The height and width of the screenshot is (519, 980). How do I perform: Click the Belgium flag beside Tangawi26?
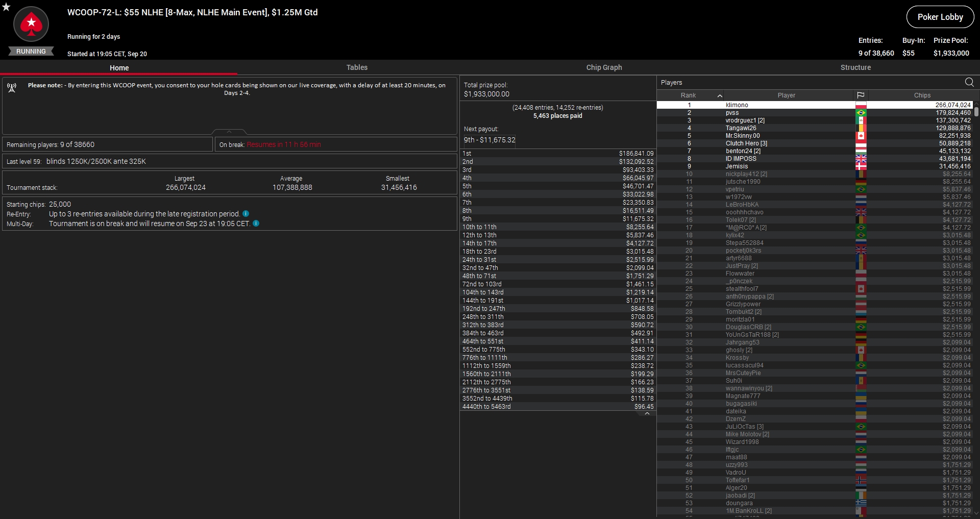861,128
